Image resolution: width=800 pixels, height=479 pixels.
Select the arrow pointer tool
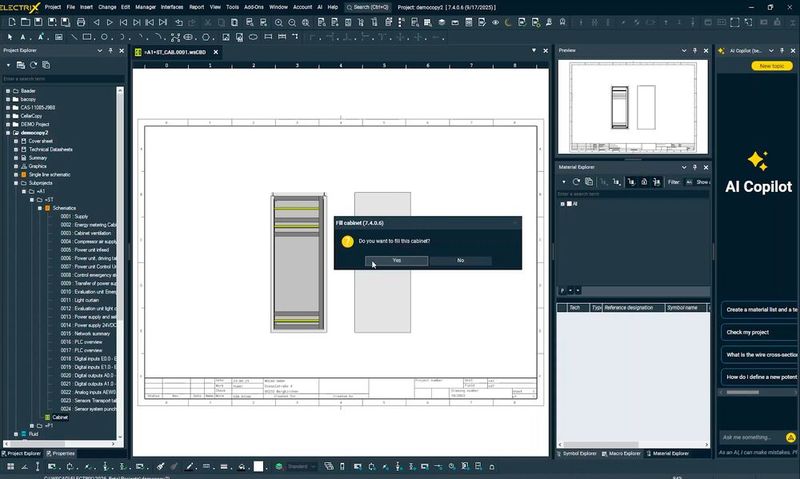tap(8, 35)
